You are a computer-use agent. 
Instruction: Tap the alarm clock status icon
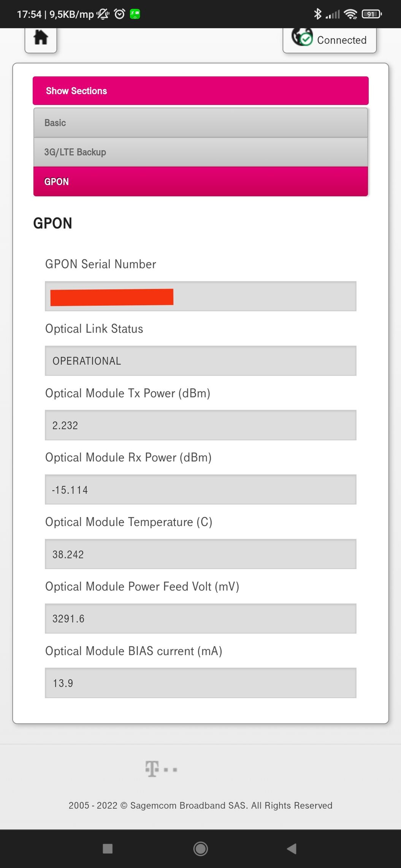[x=120, y=14]
